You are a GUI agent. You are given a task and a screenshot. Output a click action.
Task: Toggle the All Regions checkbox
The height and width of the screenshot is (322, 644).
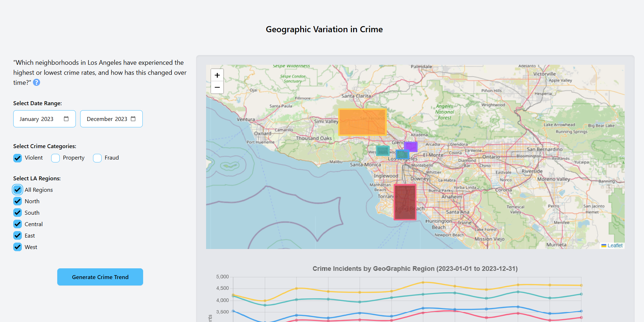18,190
